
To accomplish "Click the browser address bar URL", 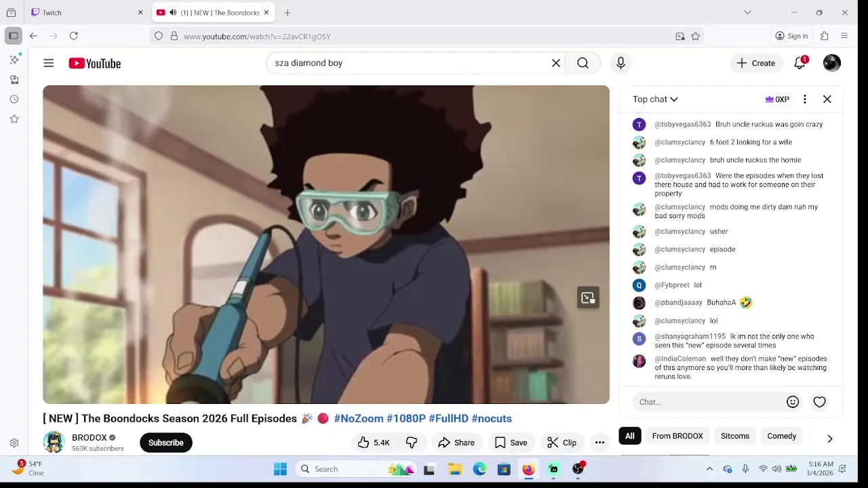I will click(257, 37).
